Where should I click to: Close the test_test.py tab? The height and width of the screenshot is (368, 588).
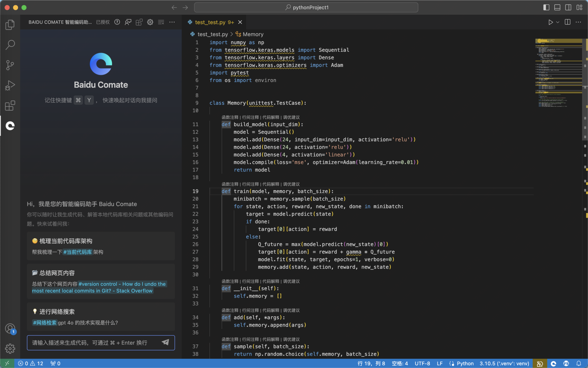click(240, 22)
